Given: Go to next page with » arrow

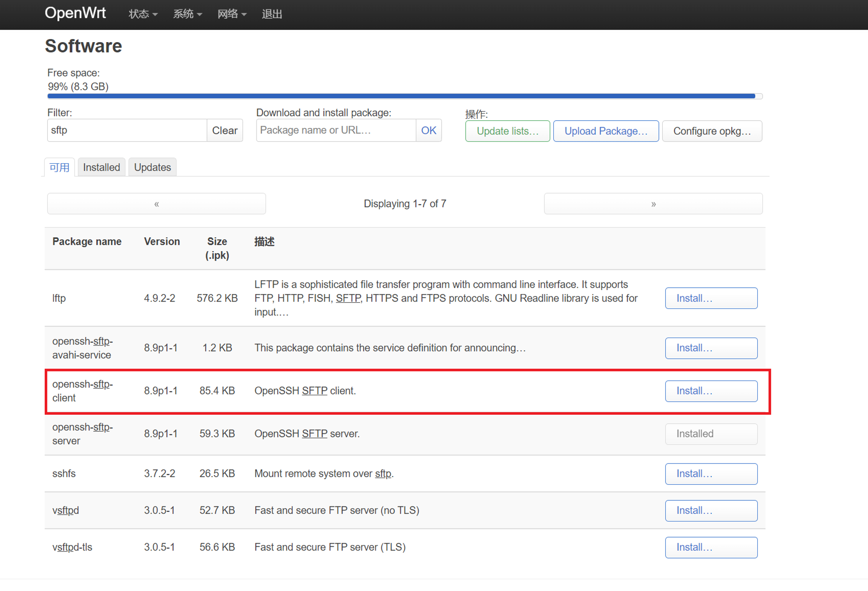Looking at the screenshot, I should coord(653,204).
